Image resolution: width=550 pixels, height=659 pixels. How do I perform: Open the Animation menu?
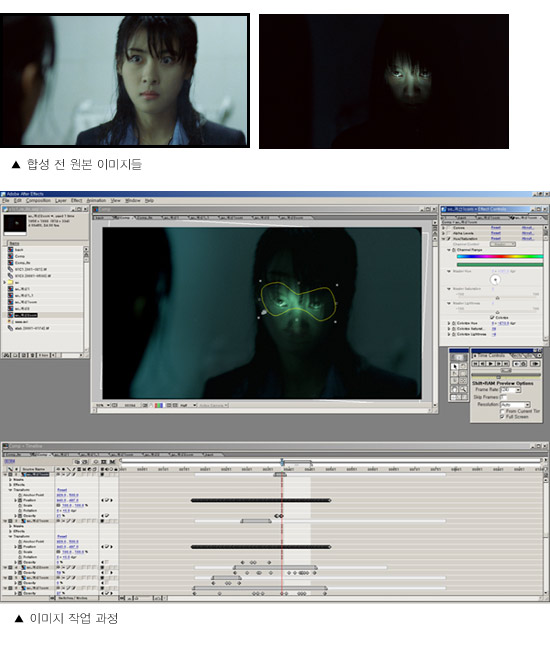[96, 200]
